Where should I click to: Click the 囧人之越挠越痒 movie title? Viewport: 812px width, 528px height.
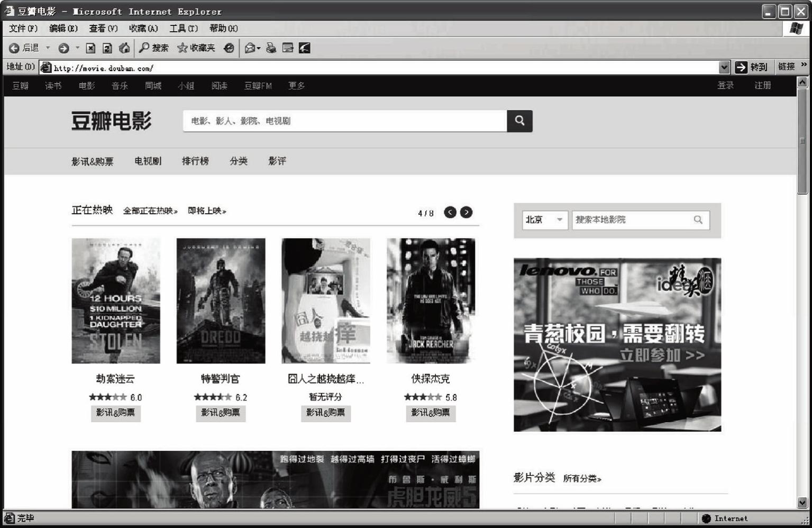[x=326, y=379]
